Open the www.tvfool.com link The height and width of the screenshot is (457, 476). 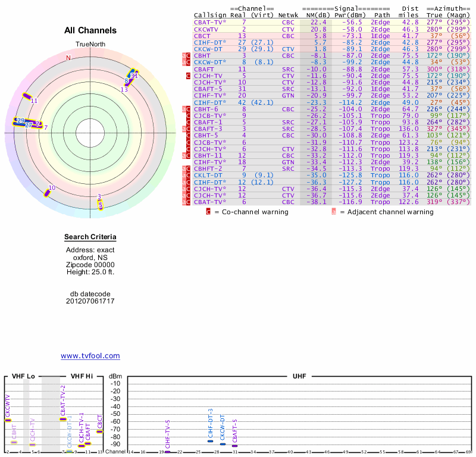[90, 356]
